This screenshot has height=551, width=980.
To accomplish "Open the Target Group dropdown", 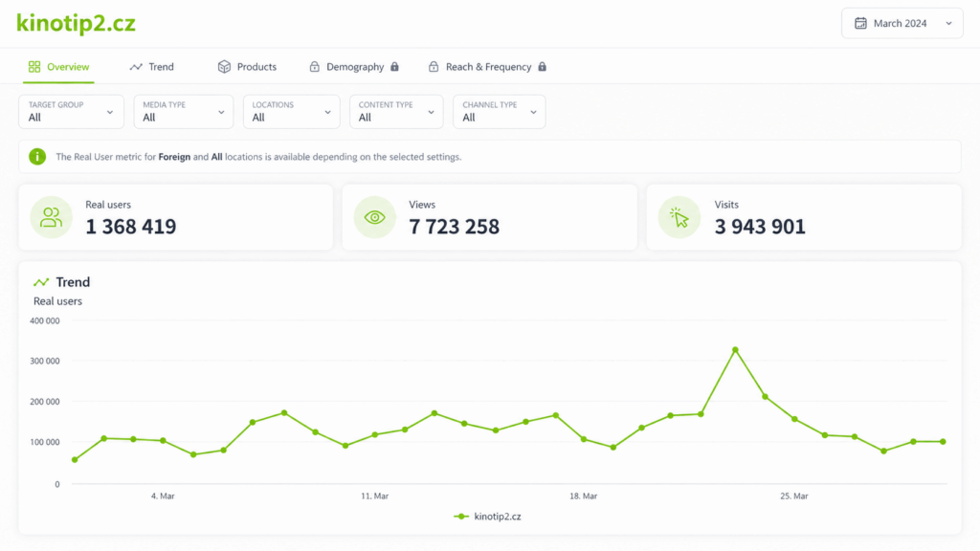I will (71, 112).
